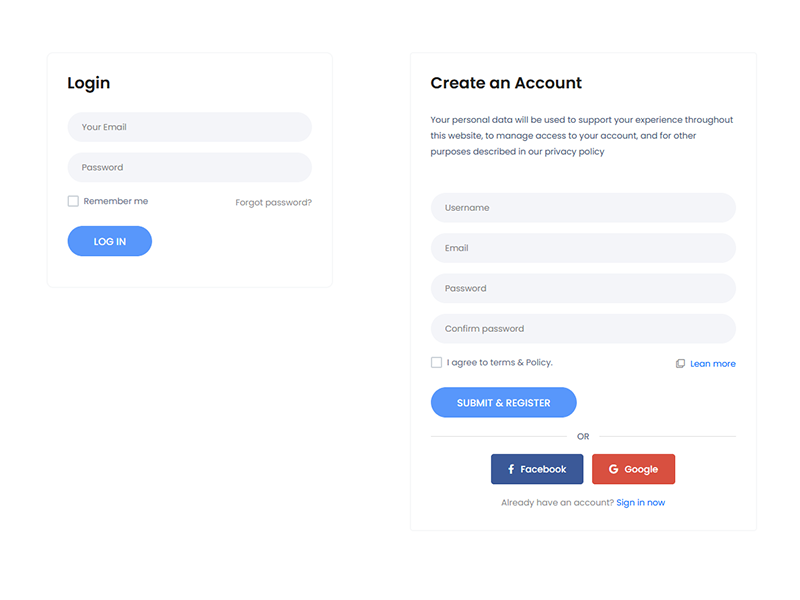
Task: Focus the Your Email login field
Action: click(x=189, y=127)
